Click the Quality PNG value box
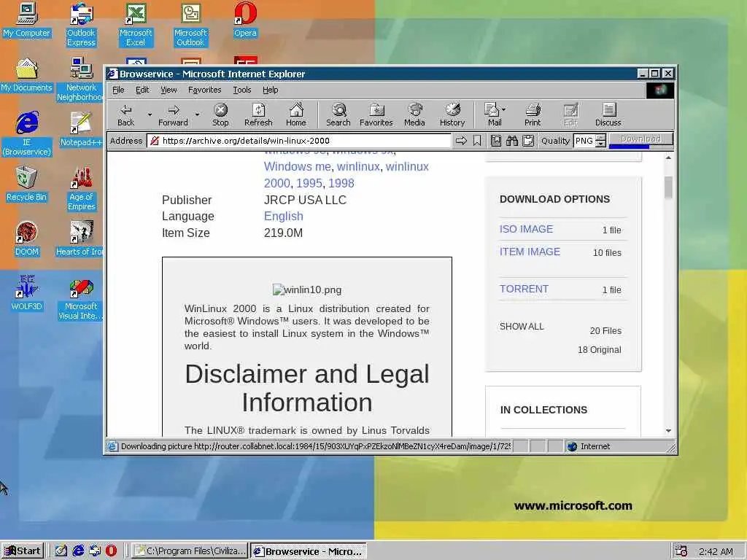Screen dimensions: 747x560 (584, 141)
